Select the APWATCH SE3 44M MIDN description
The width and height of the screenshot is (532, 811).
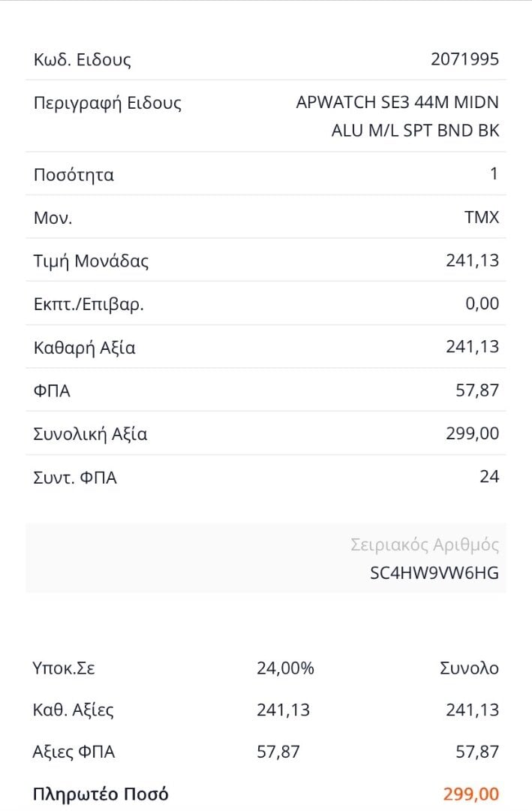pos(397,103)
